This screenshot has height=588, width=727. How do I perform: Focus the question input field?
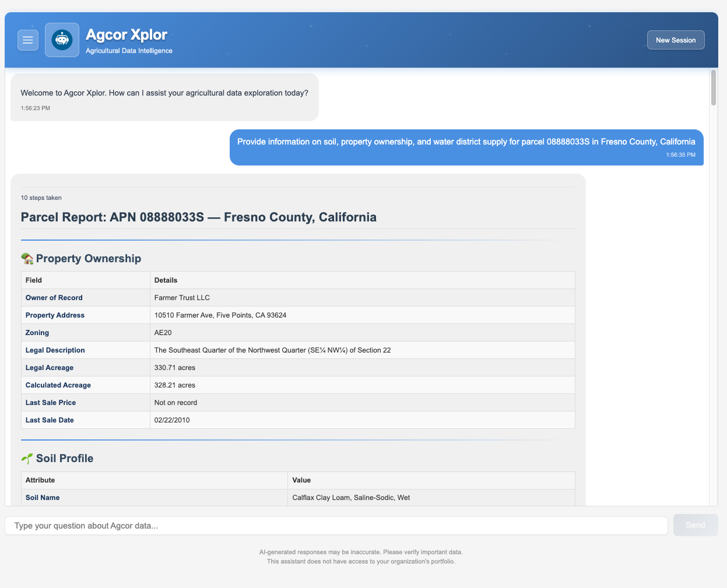pyautogui.click(x=336, y=526)
